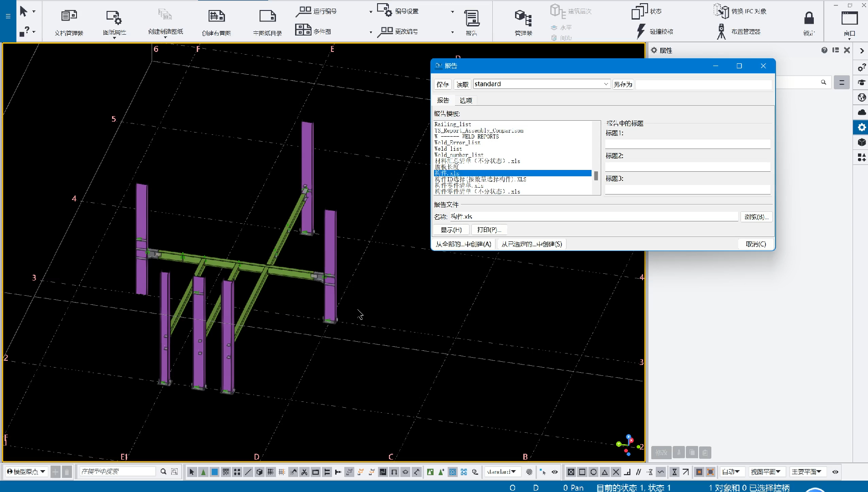Open the cloud icon in the side pane
This screenshot has width=868, height=492.
pyautogui.click(x=861, y=112)
